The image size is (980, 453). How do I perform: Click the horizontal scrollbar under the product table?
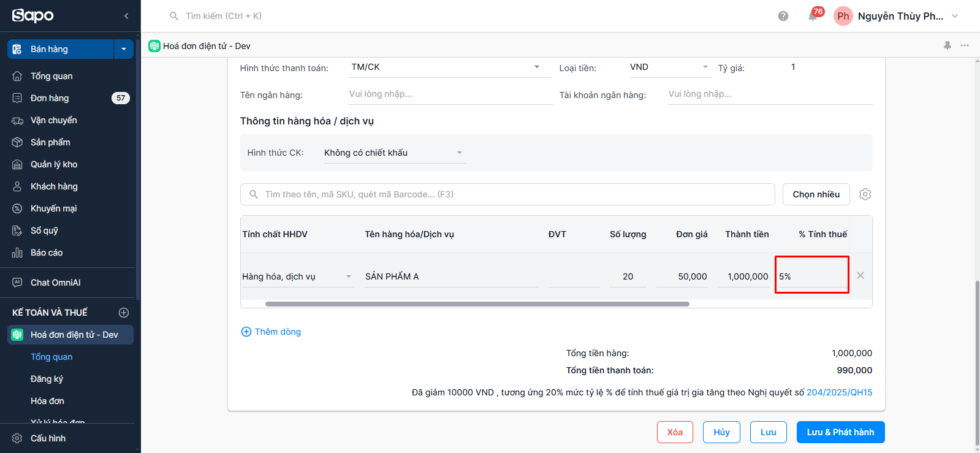coord(477,304)
